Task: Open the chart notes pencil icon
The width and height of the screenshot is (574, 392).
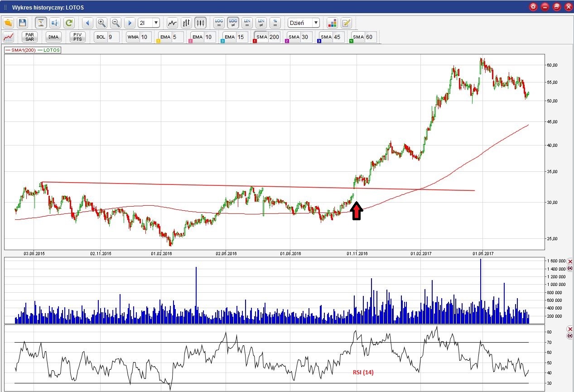Action: click(346, 23)
